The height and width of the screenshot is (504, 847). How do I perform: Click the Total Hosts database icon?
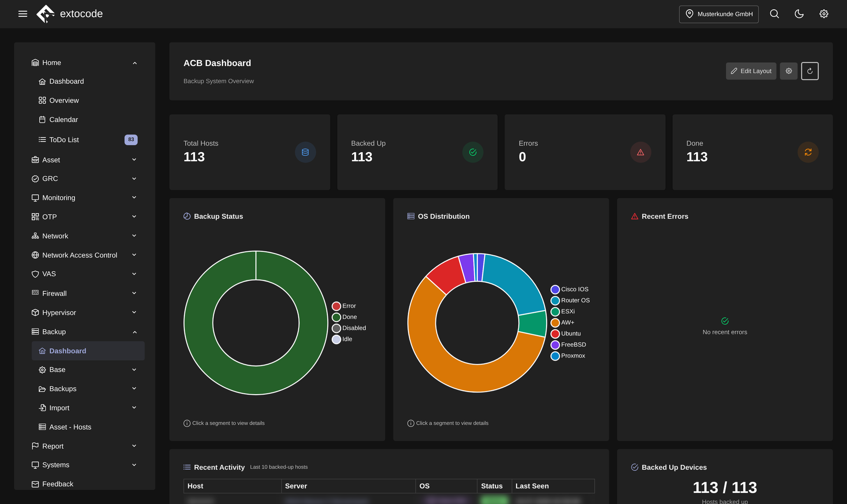305,152
